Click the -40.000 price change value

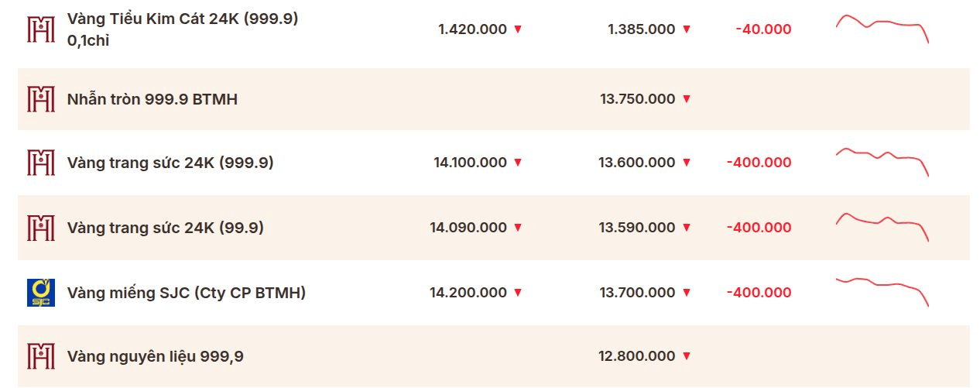[763, 29]
